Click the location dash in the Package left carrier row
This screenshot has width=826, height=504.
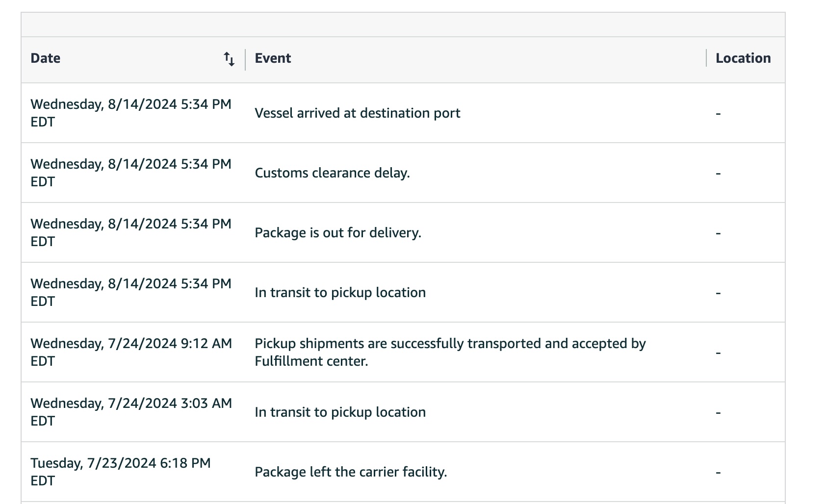coord(718,473)
